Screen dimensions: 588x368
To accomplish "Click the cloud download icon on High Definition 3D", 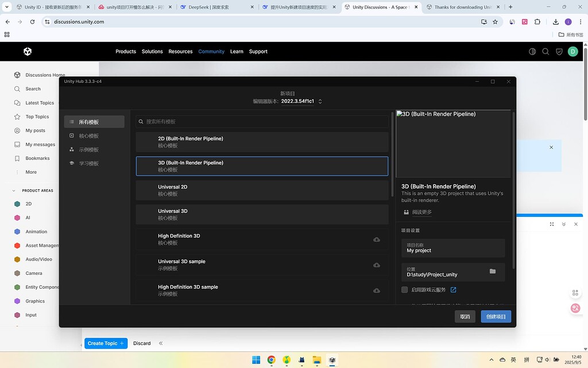I will coord(377,239).
